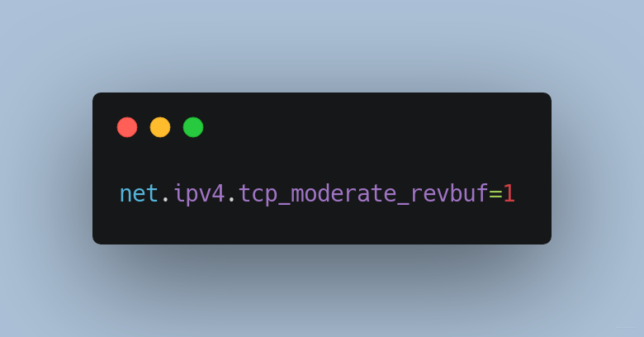Click the underscore between tcp and moderate

[x=284, y=204]
